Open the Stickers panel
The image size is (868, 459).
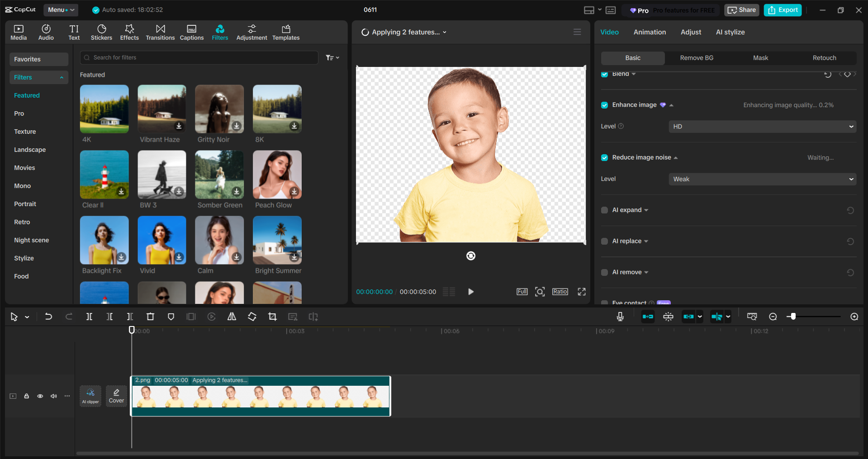101,32
